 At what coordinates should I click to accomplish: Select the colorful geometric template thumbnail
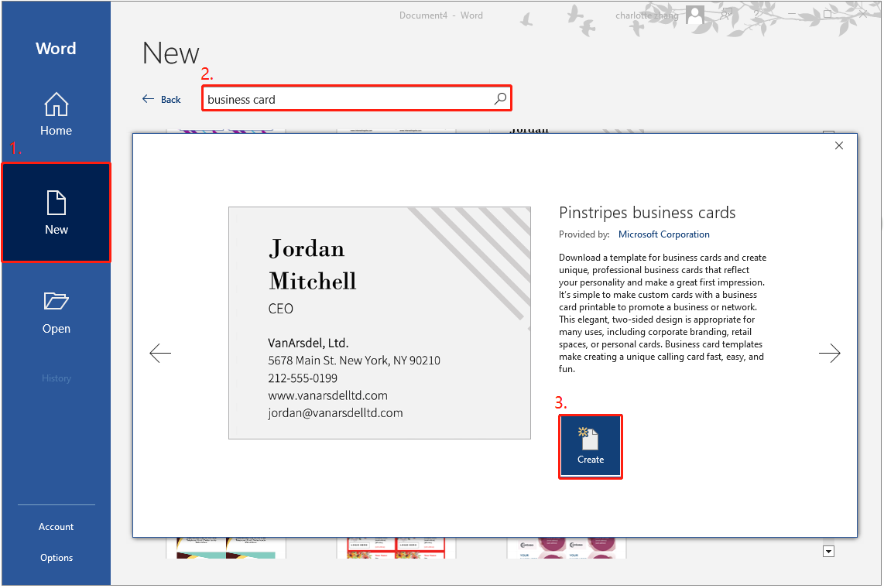coord(226,548)
